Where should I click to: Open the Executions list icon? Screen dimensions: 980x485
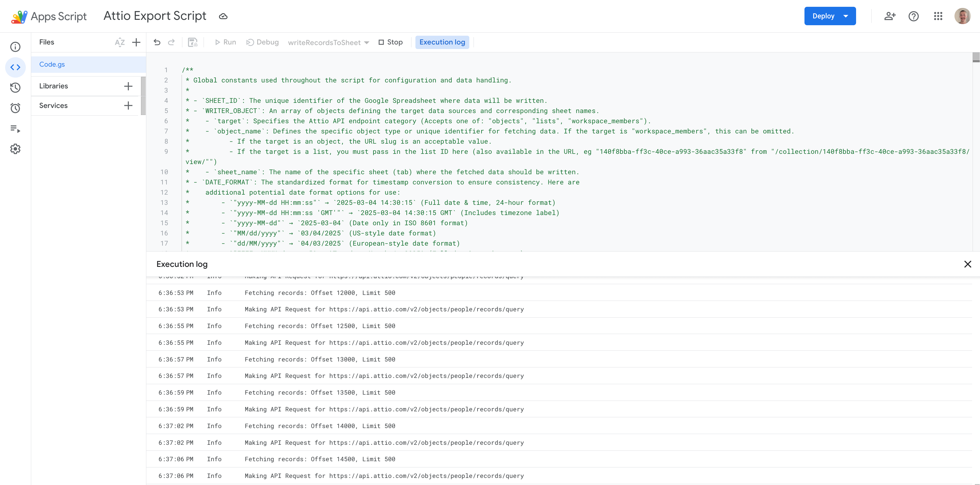[x=15, y=128]
